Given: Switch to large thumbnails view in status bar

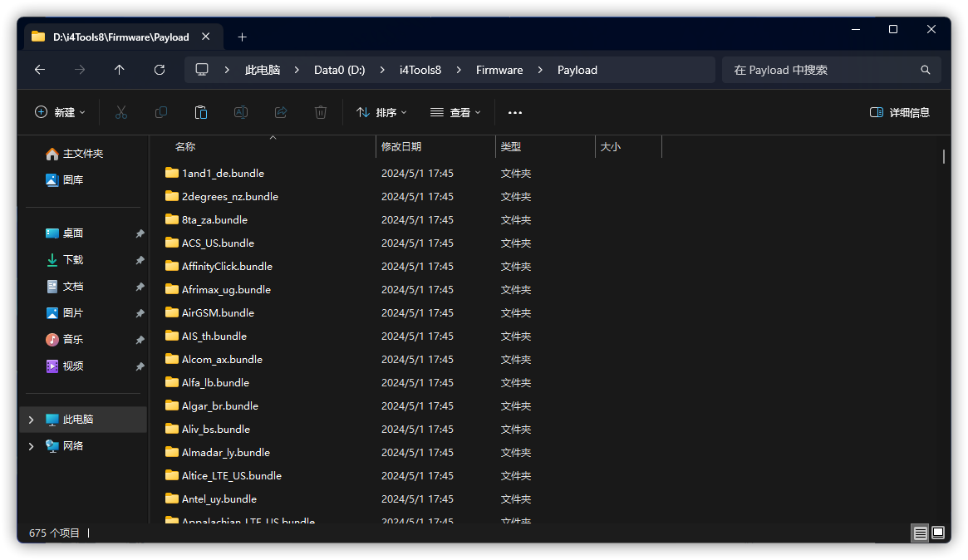Looking at the screenshot, I should (938, 533).
